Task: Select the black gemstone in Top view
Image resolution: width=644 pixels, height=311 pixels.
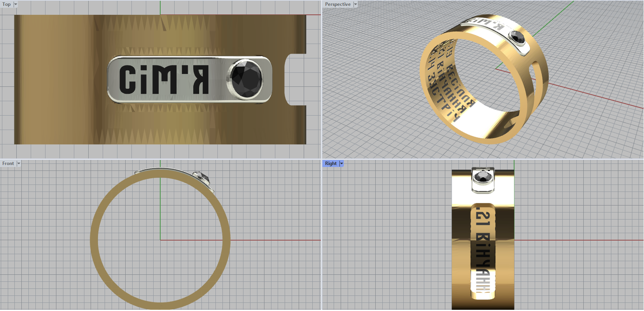Action: tap(247, 79)
